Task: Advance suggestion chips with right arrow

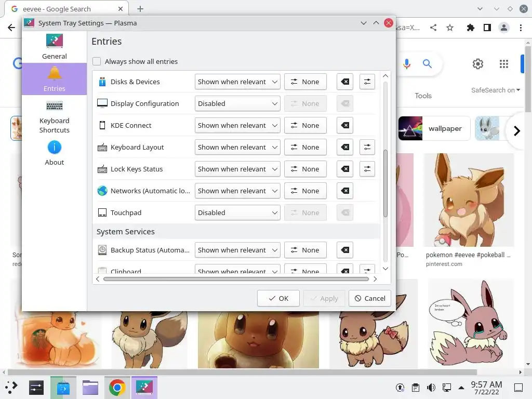Action: (x=517, y=130)
